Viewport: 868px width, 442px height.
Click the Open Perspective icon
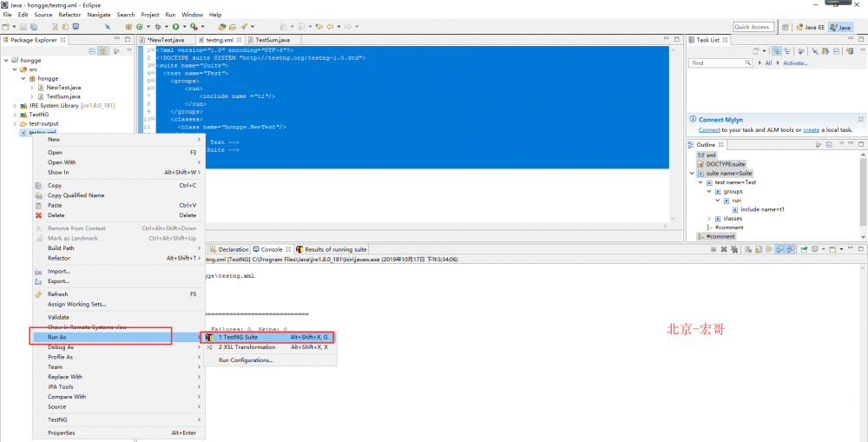[785, 27]
